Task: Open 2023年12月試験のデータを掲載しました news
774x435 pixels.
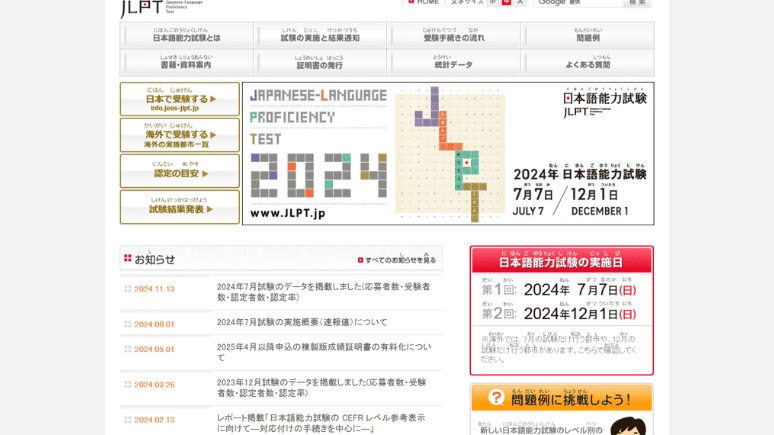Action: coord(321,388)
